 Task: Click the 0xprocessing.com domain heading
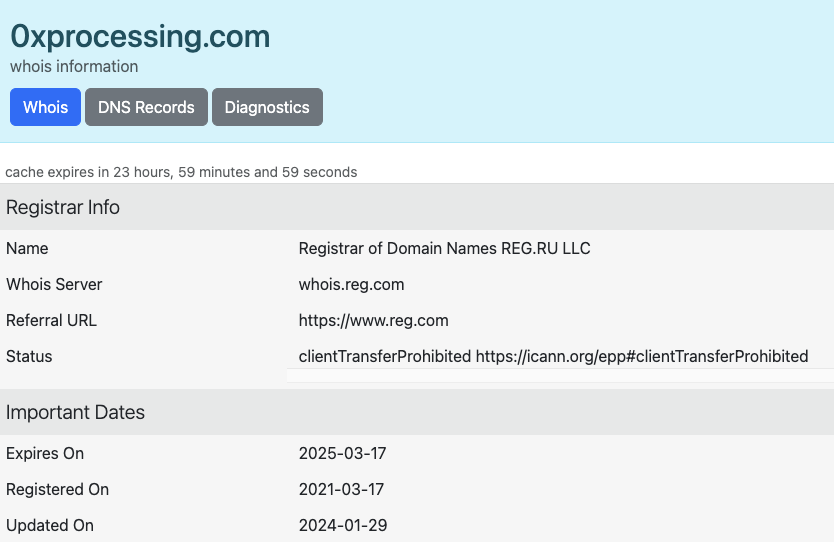click(x=140, y=37)
